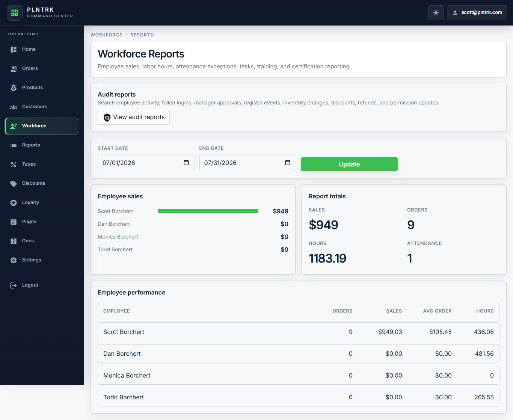Click the green Update button

349,164
